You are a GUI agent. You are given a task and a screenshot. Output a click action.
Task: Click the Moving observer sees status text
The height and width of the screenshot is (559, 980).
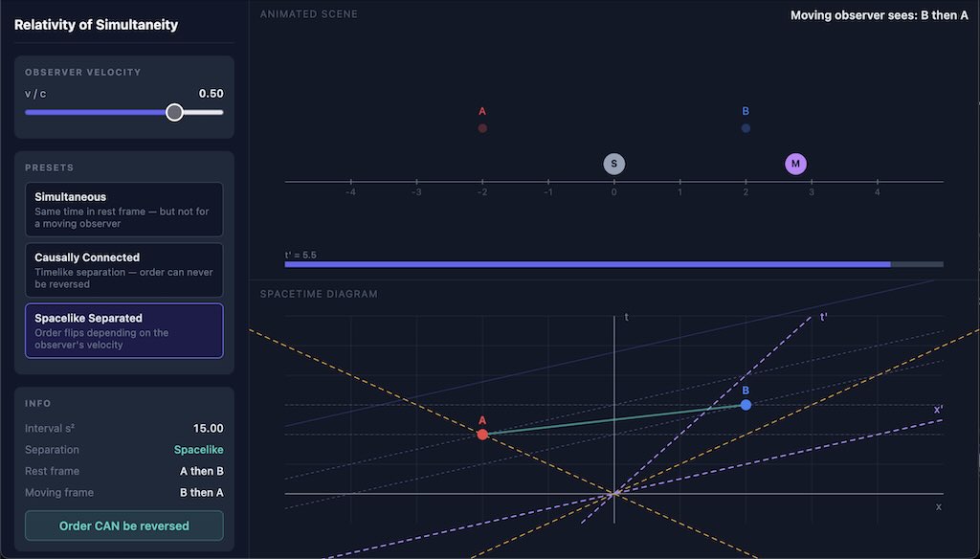(x=879, y=15)
